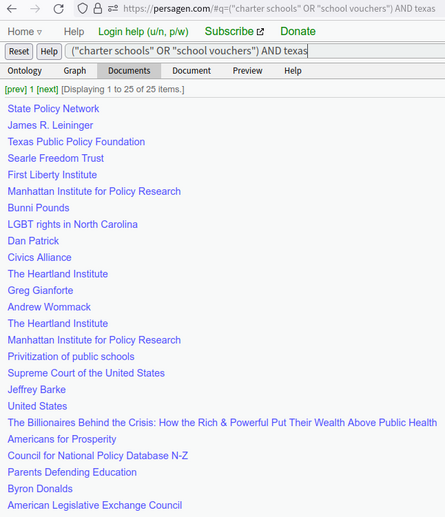Open the Help tab in the tab row
445x517 pixels.
[293, 71]
